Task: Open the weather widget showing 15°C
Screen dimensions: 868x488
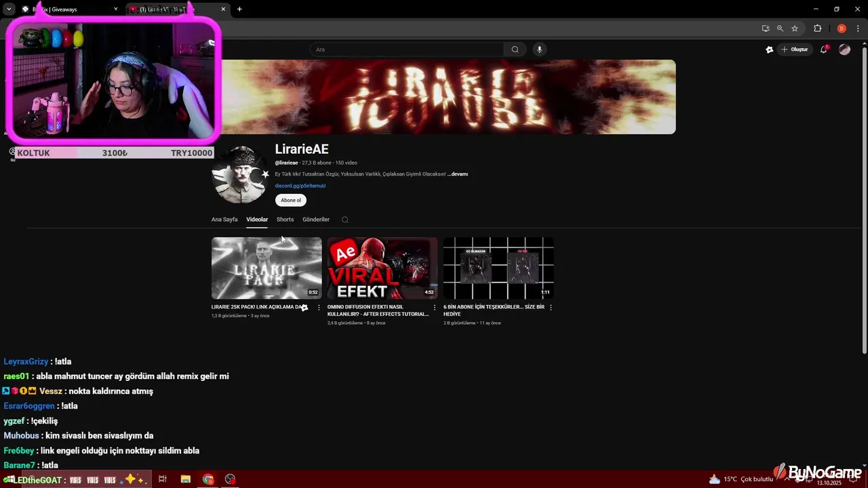Action: 741,479
